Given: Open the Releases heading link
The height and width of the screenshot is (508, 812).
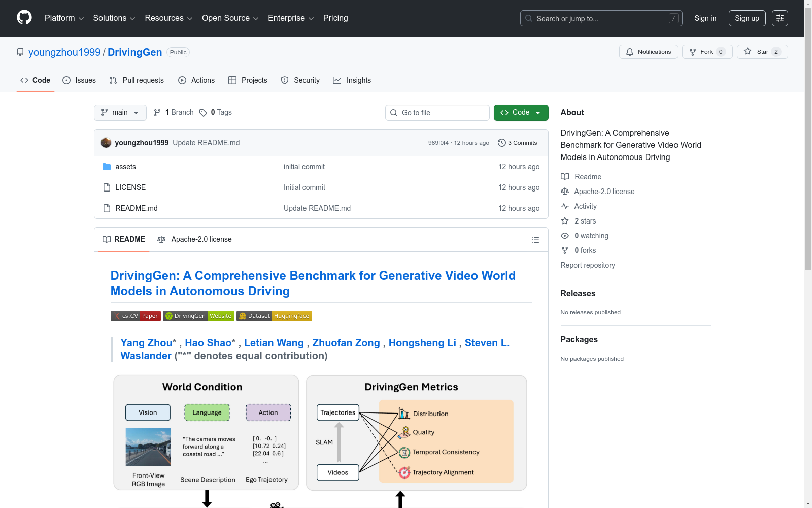Looking at the screenshot, I should (578, 293).
